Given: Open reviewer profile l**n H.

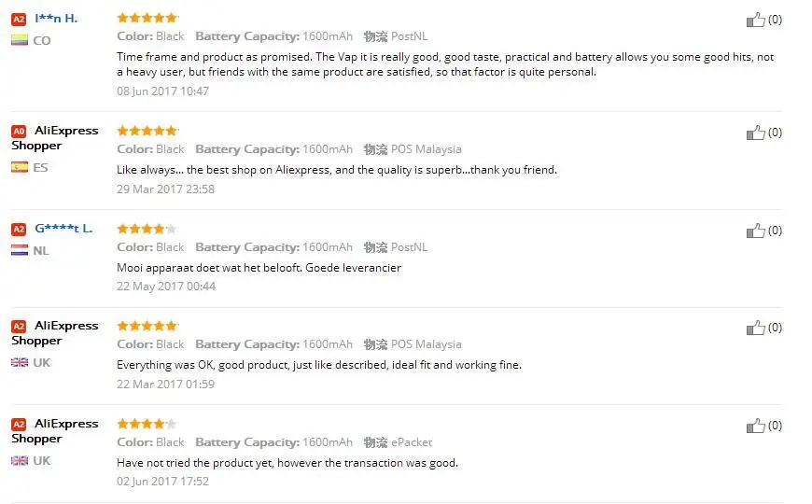Looking at the screenshot, I should click(x=56, y=19).
